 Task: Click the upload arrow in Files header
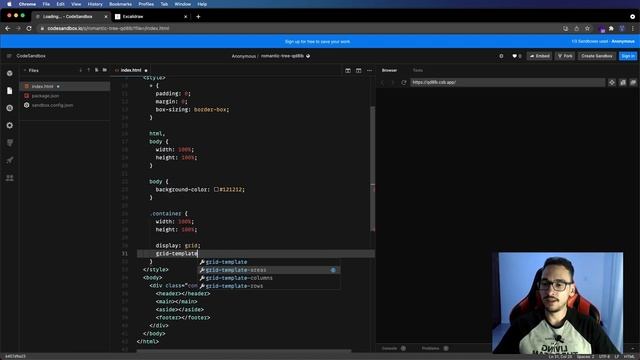point(89,70)
